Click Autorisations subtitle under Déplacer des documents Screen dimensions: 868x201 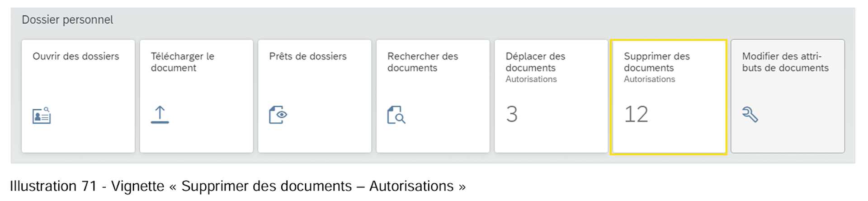pos(531,79)
